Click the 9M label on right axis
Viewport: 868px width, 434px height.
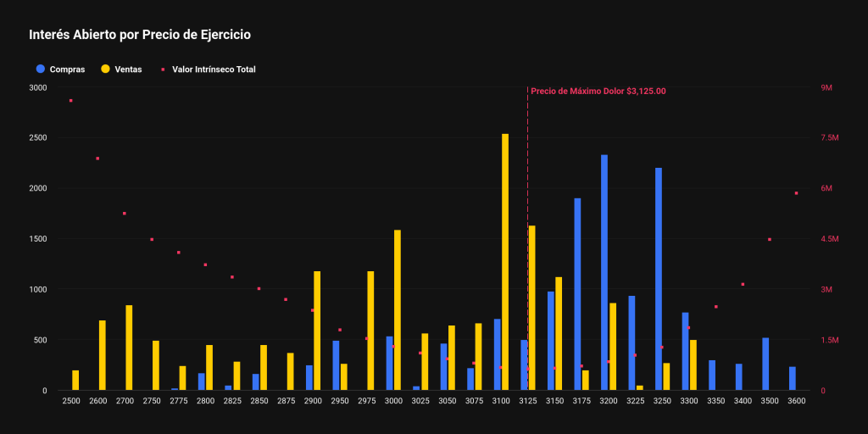[826, 87]
